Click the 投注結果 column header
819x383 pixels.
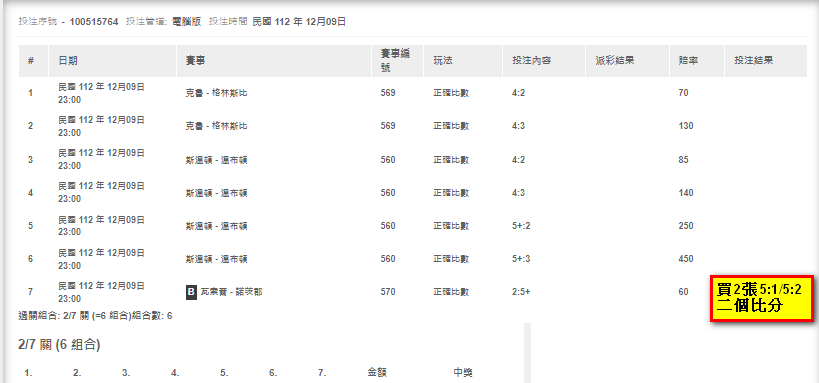tap(754, 61)
